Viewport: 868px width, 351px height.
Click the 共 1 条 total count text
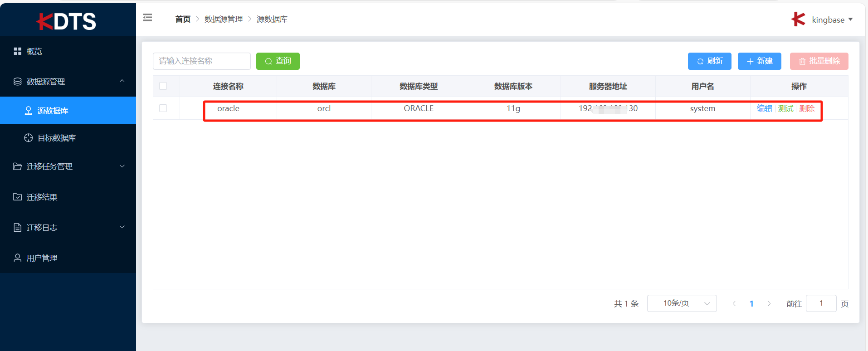pyautogui.click(x=626, y=303)
